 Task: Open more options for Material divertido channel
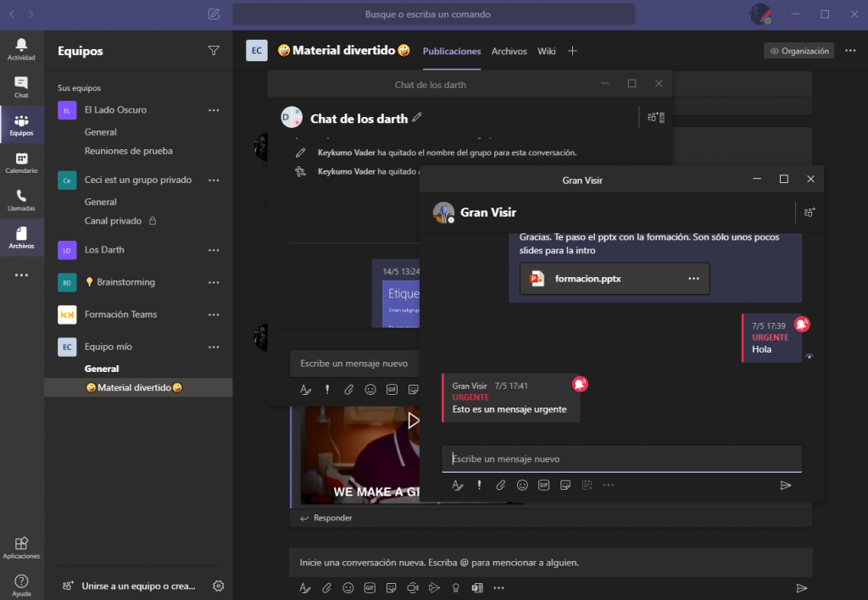point(850,50)
